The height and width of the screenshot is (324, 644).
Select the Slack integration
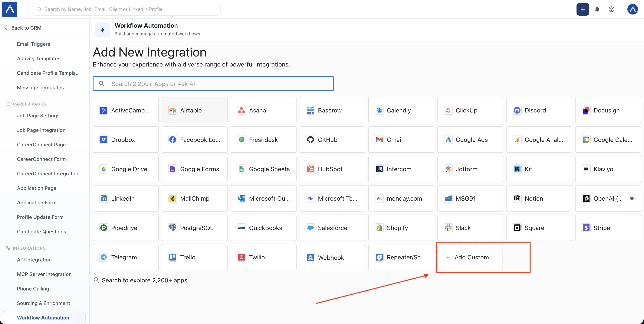click(x=470, y=228)
